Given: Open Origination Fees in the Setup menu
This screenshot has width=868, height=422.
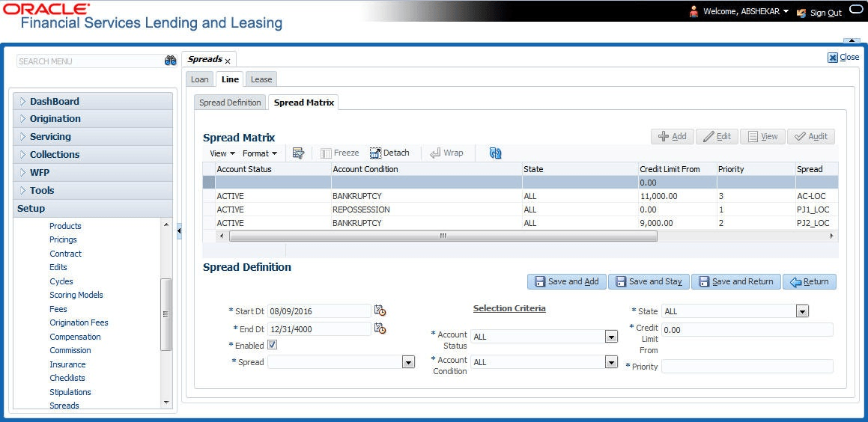Looking at the screenshot, I should pyautogui.click(x=79, y=322).
